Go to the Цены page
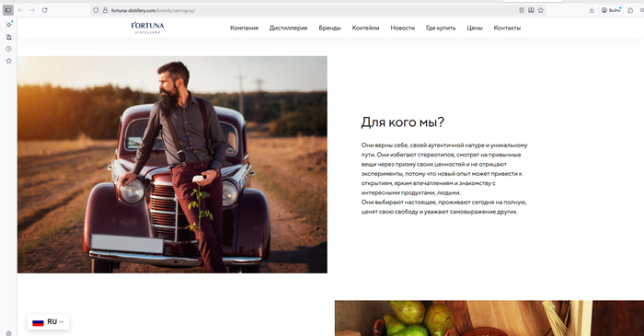The width and height of the screenshot is (644, 336). coord(475,28)
